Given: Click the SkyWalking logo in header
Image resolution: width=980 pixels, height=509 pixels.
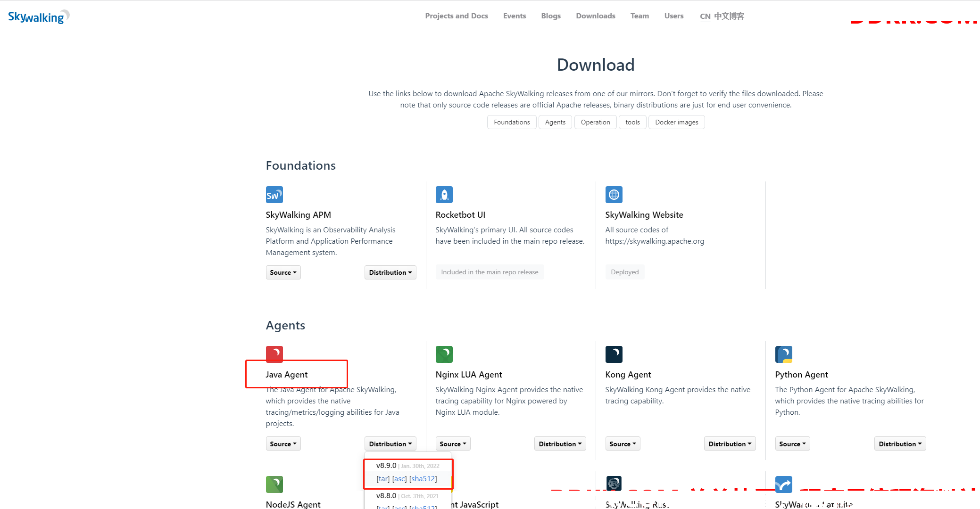Looking at the screenshot, I should point(39,16).
